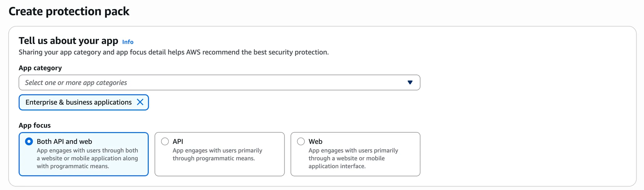Screen dimensions: 644x190
Task: Open the Info link beside the heading
Action: click(128, 42)
